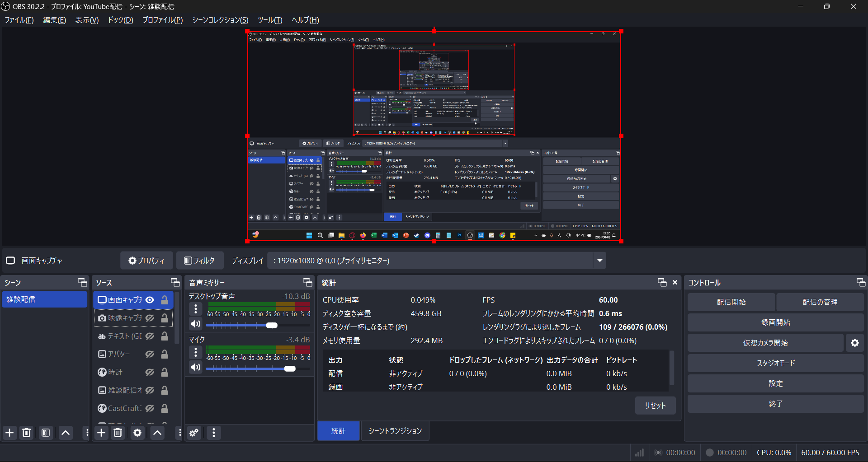Screen dimensions: 868x462
Task: Open scene filters icon in scene toolbar
Action: 46,433
